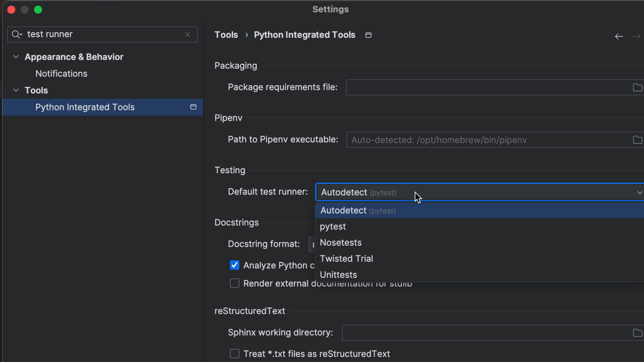Toggle the Treat txt files as reStructuredText checkbox

coord(235,354)
